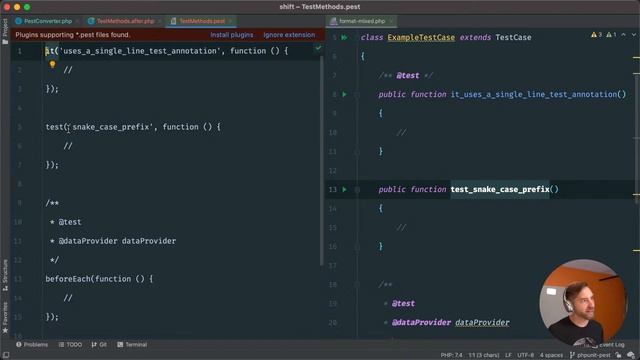Screen dimensions: 640x360
Task: Run the ExampleTestCase class with the gutter arrow
Action: pos(344,38)
